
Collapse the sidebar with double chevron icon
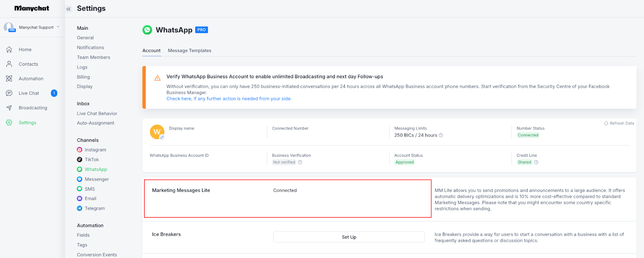click(68, 9)
